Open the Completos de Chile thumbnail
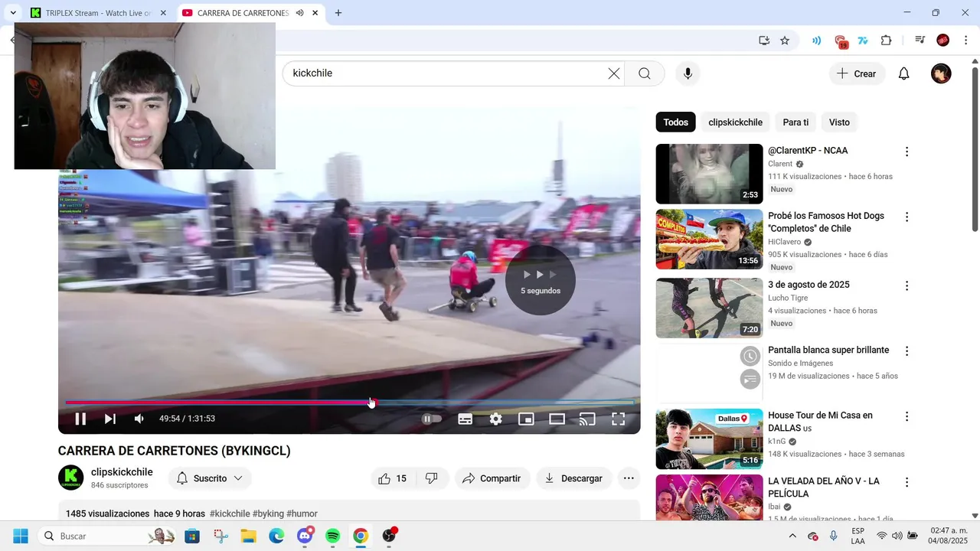 [710, 240]
